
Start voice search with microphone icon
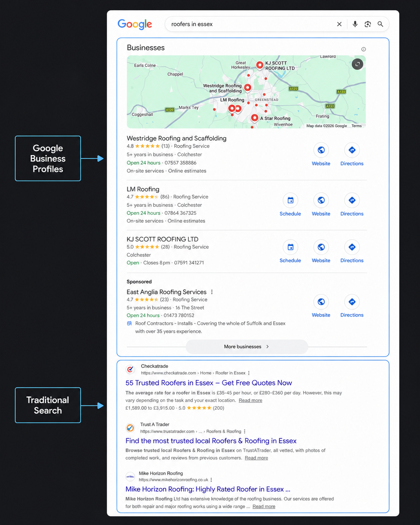click(355, 24)
